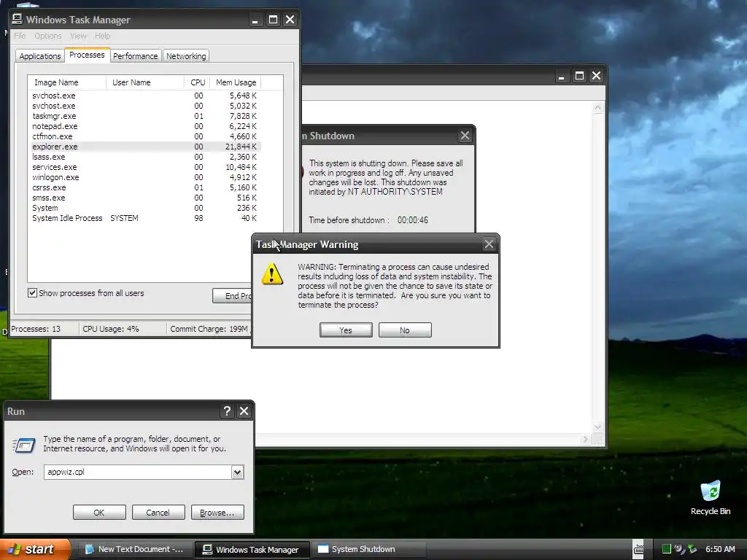
Task: Close the System Shutdown dialog
Action: coord(465,136)
